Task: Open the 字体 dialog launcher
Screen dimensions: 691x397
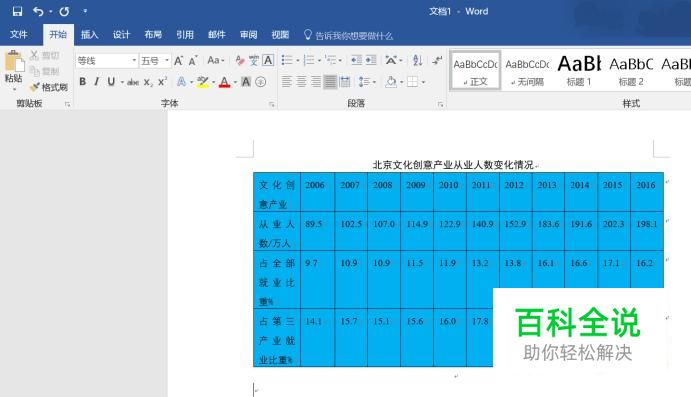Action: 272,104
